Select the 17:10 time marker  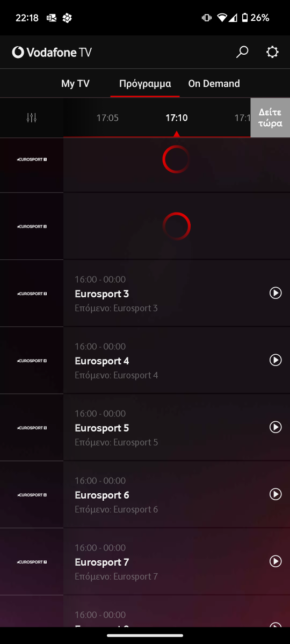tap(176, 118)
